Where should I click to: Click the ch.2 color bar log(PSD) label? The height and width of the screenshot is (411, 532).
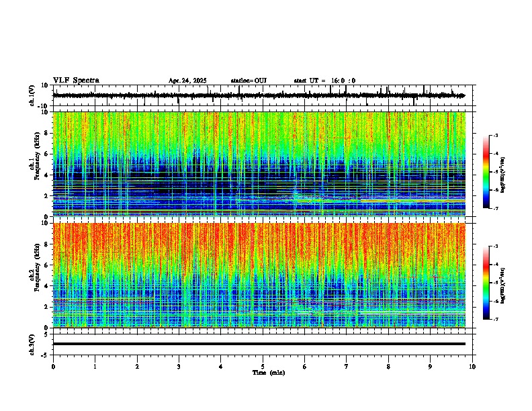pyautogui.click(x=502, y=285)
